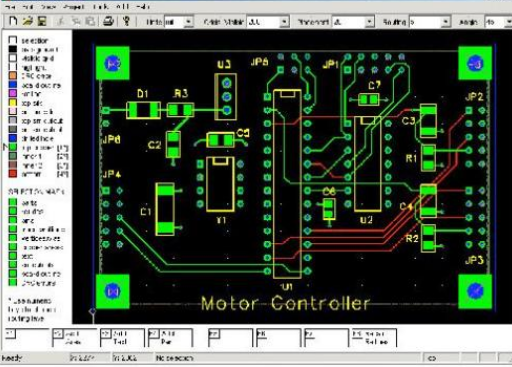The height and width of the screenshot is (367, 512).
Task: Click the help question mark toolbar icon
Action: 126,21
